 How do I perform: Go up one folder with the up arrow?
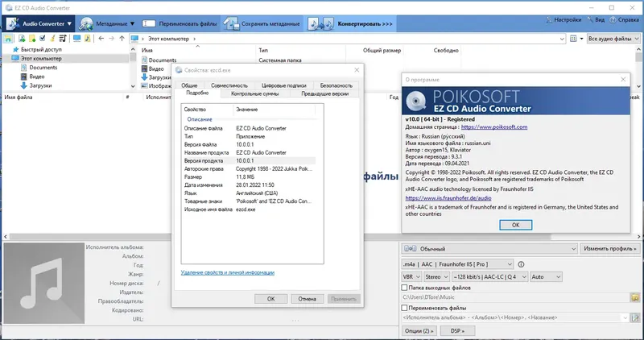[x=122, y=39]
